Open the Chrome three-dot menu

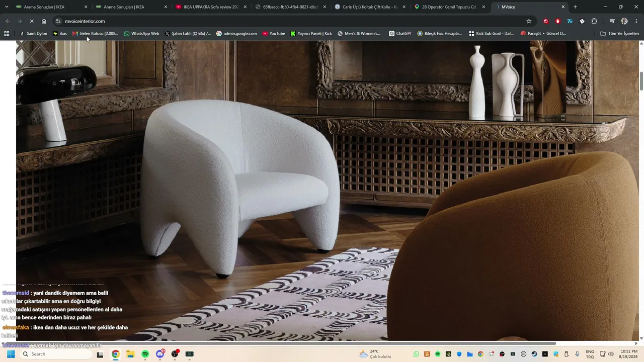pos(636,21)
